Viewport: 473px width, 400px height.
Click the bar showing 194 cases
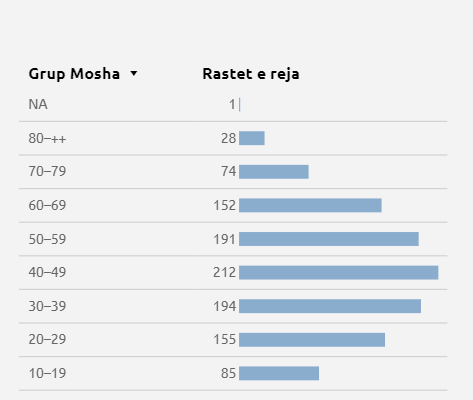pyautogui.click(x=330, y=306)
